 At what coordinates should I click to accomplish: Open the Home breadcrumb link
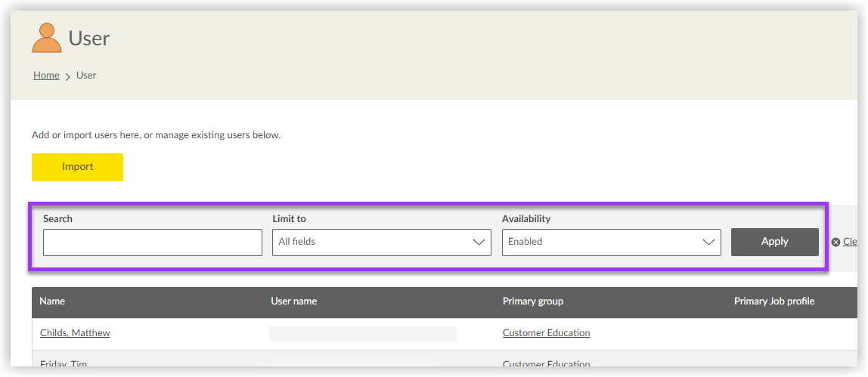click(x=46, y=76)
